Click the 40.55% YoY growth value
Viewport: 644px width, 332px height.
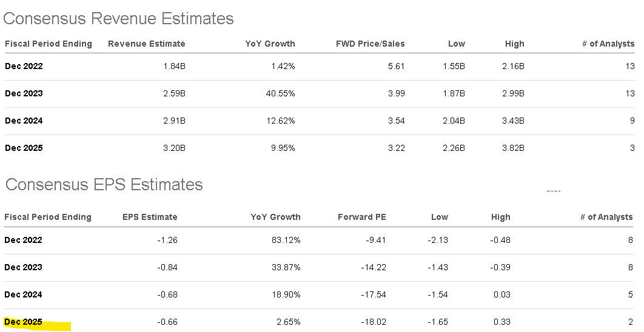pos(281,93)
